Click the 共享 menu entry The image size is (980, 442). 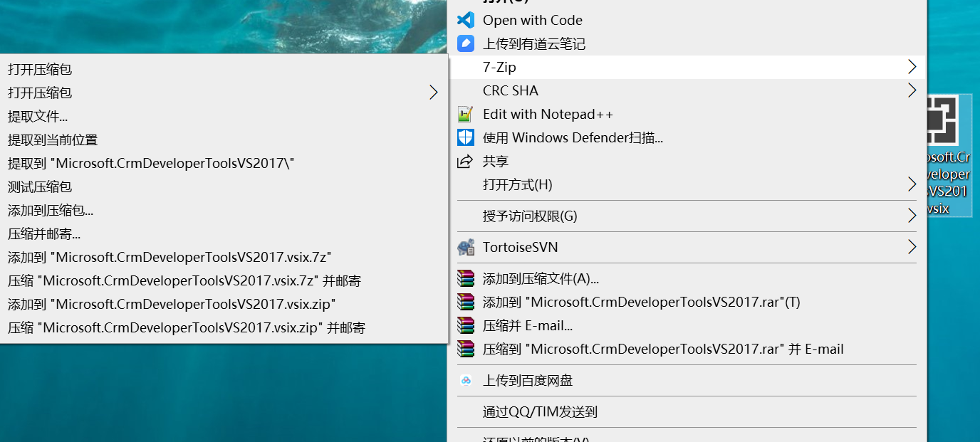coord(687,161)
